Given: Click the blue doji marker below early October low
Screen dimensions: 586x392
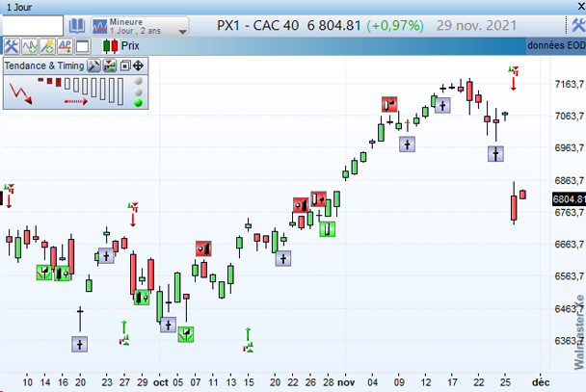Looking at the screenshot, I should pos(168,325).
